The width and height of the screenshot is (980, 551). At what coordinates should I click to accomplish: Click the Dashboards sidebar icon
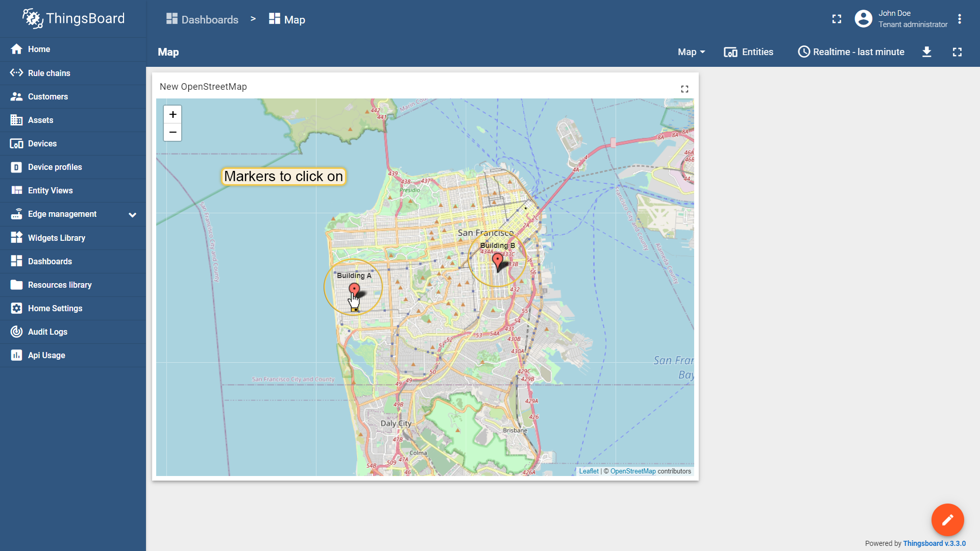pos(16,261)
